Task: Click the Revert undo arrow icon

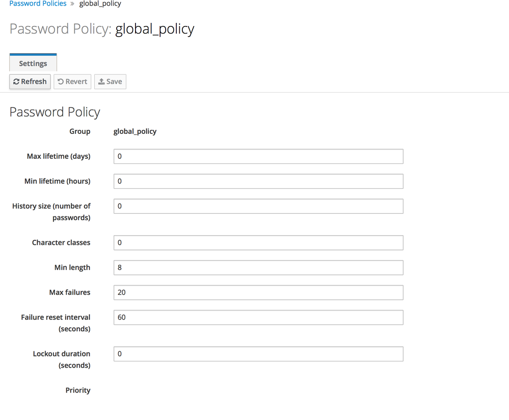Action: [60, 81]
